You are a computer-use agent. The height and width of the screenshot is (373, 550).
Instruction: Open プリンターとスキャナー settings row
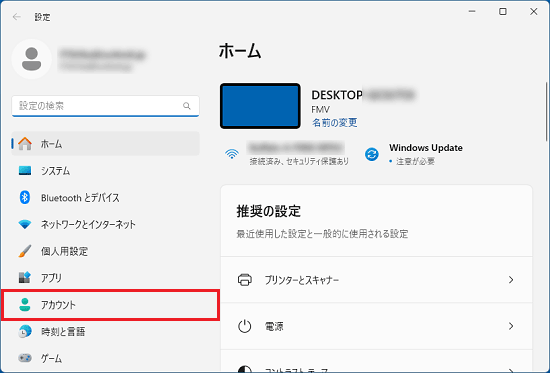point(376,280)
